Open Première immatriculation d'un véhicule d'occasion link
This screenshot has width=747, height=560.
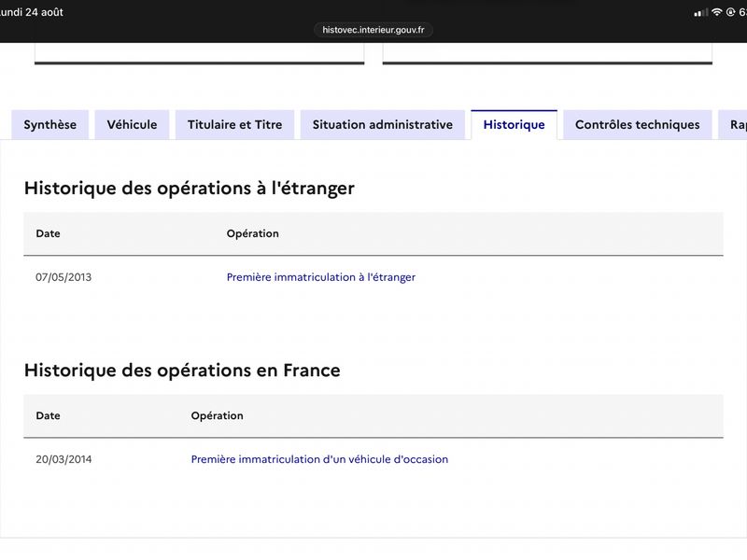pos(319,459)
